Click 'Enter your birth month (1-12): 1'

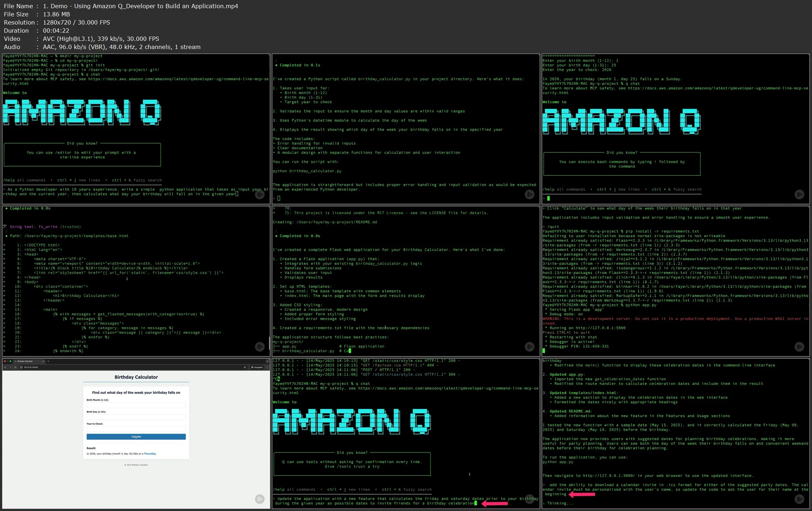coord(580,61)
